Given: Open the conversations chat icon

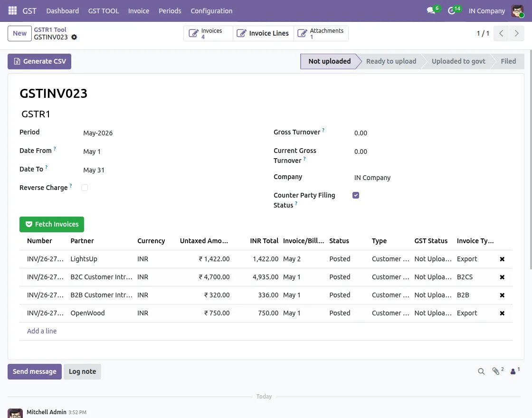Looking at the screenshot, I should coord(431,10).
